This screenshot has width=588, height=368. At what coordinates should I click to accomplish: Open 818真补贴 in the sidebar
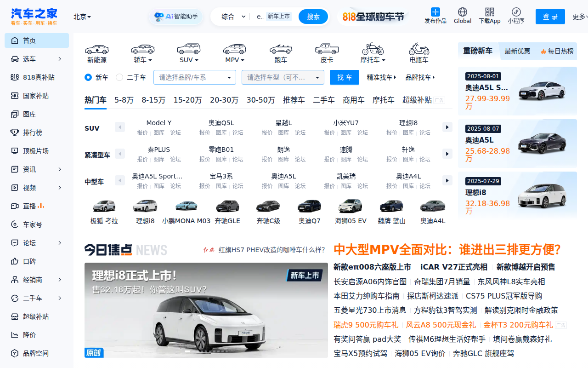37,77
